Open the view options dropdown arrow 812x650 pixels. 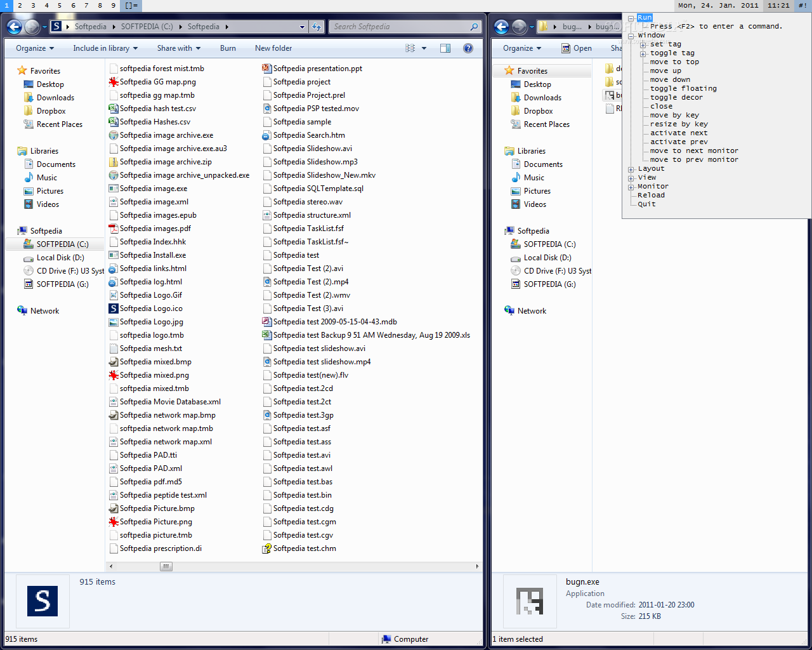(424, 48)
